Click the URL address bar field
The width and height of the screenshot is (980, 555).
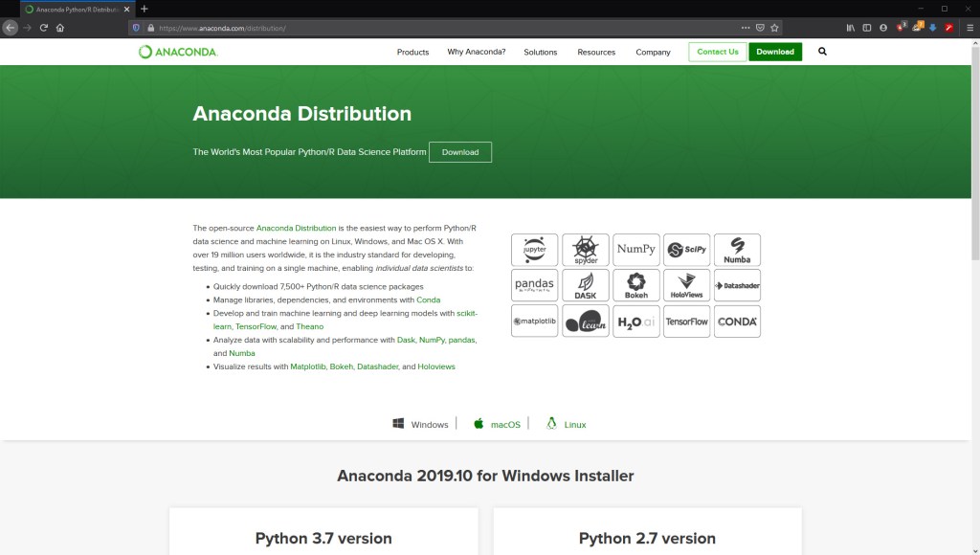click(431, 28)
